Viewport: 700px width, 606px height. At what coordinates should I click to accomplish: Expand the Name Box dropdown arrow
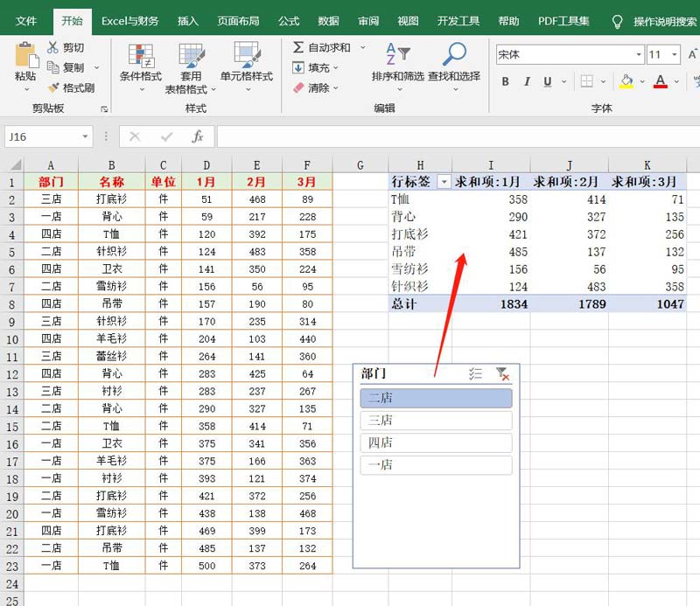(x=85, y=136)
